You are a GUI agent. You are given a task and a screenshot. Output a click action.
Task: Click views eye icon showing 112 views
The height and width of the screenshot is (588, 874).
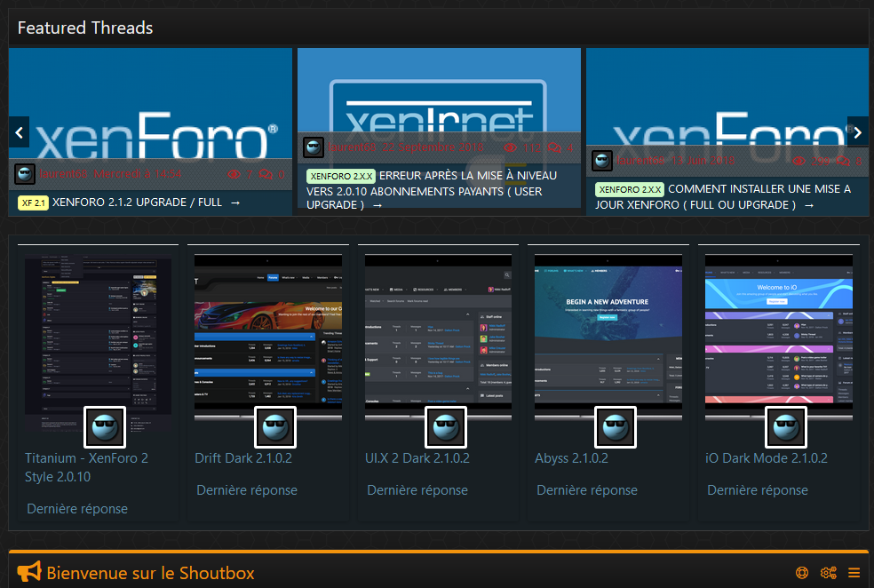click(x=510, y=147)
